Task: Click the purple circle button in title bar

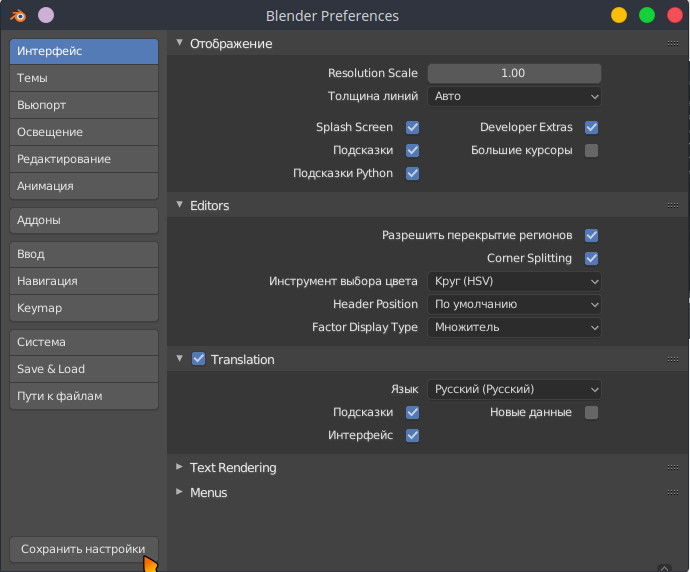Action: (46, 15)
